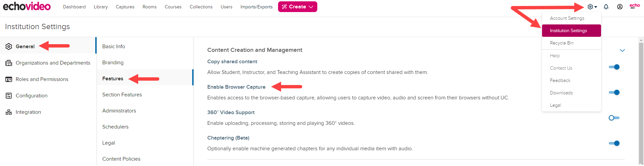Open Content Policies tab
Image resolution: width=644 pixels, height=166 pixels.
click(145, 159)
